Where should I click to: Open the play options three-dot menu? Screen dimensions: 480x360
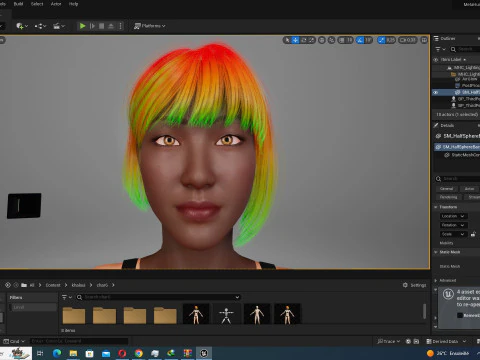(120, 26)
